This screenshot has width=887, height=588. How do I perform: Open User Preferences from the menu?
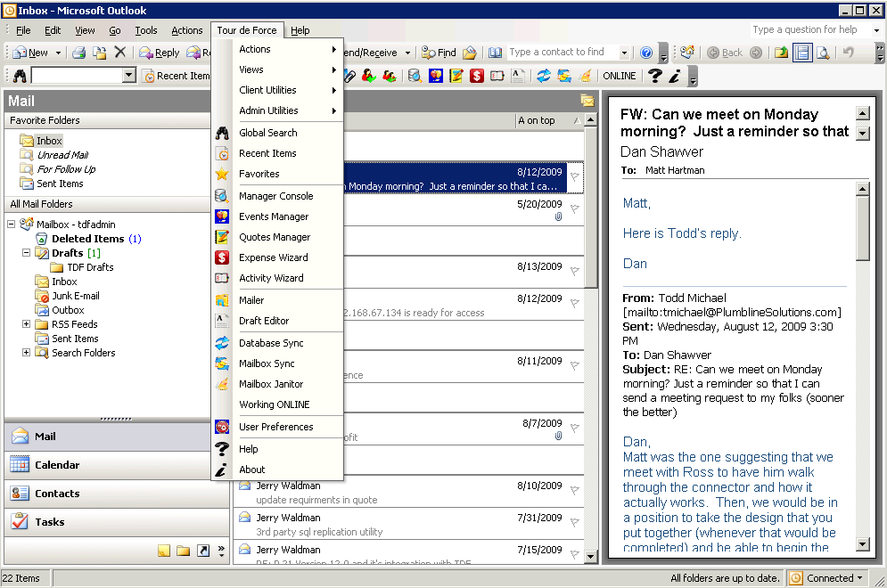pos(277,427)
